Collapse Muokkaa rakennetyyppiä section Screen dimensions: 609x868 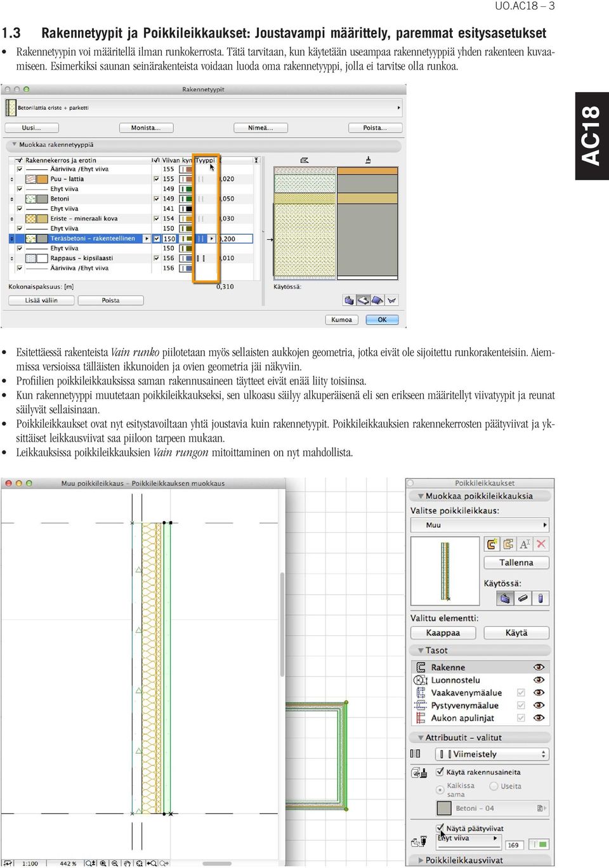[x=15, y=145]
